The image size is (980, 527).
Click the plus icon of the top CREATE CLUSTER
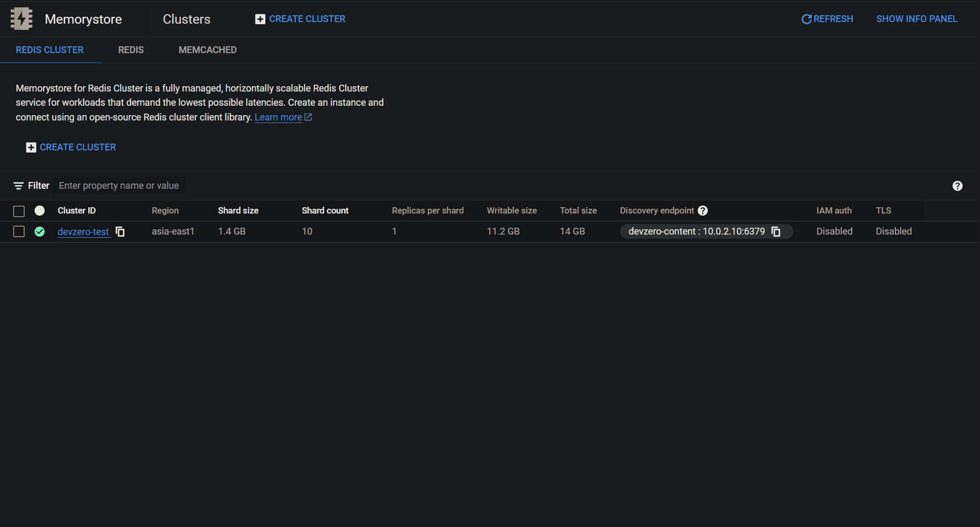click(x=260, y=19)
